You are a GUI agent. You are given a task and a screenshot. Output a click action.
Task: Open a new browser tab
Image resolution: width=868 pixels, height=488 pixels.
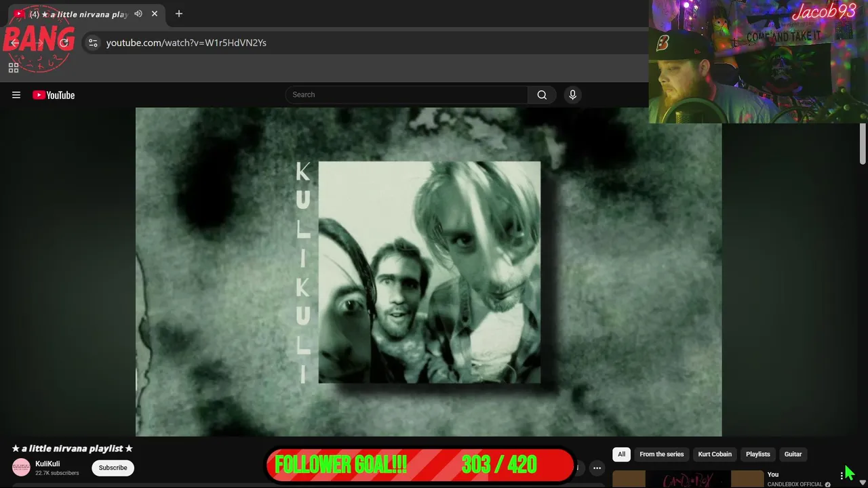point(179,14)
